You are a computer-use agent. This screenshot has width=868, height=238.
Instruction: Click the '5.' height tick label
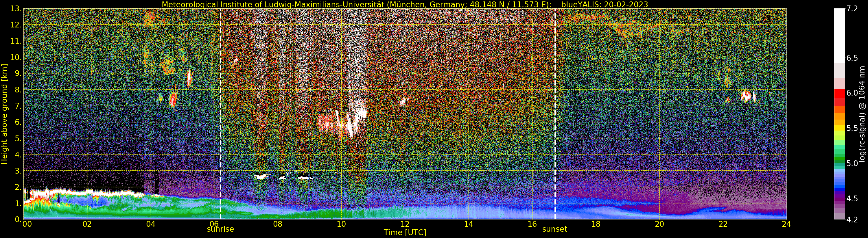(18, 138)
